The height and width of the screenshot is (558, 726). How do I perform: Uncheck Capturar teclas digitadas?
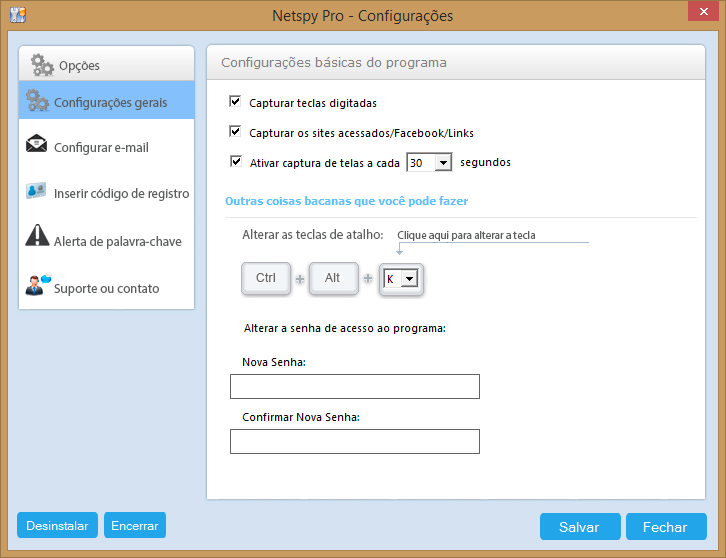click(235, 101)
